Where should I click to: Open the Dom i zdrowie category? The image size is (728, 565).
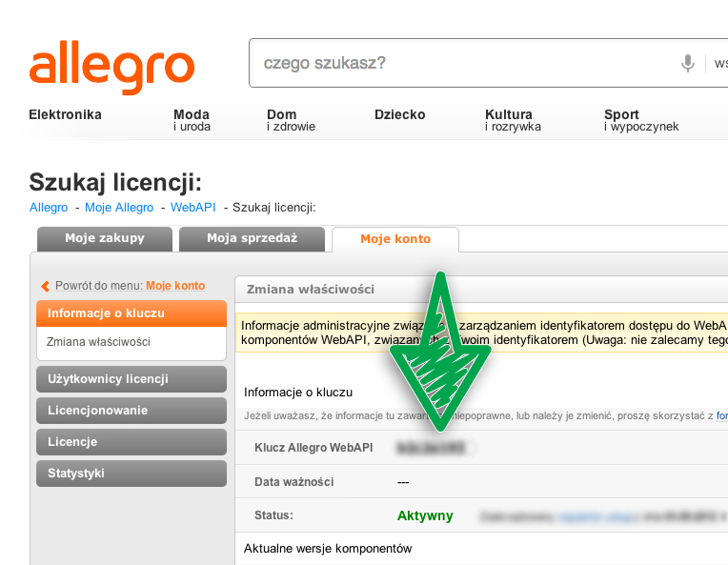click(291, 120)
